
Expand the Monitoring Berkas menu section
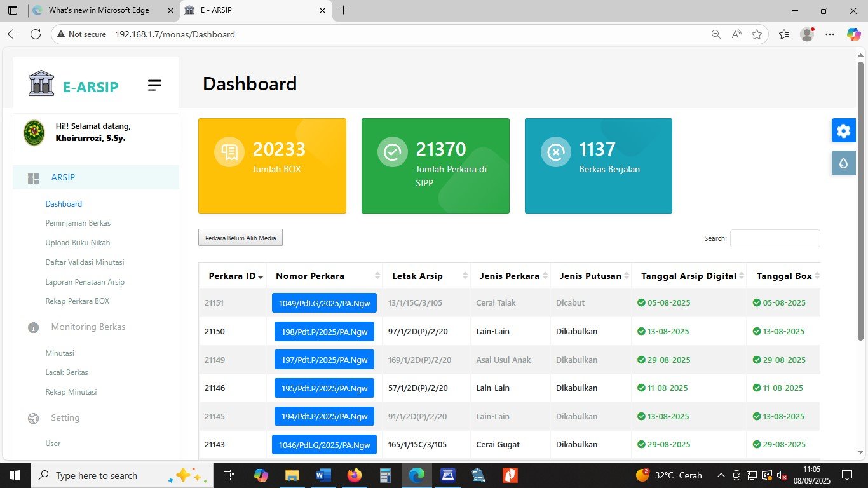click(x=88, y=327)
